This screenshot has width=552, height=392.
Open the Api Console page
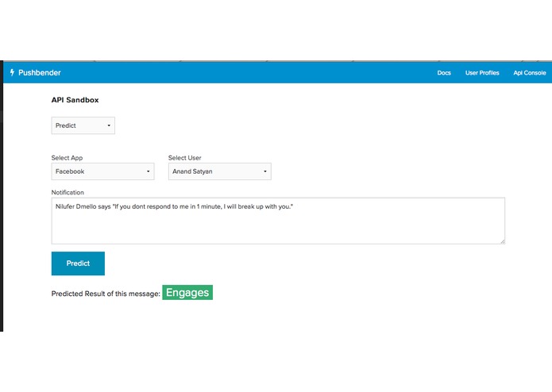[x=530, y=73]
